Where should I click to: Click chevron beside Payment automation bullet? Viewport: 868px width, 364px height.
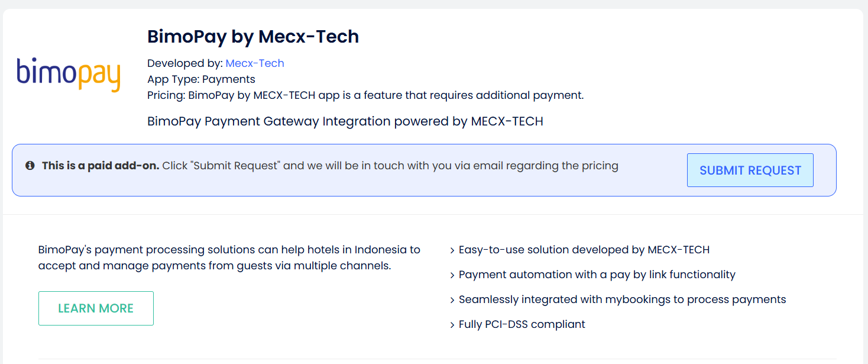coord(452,275)
